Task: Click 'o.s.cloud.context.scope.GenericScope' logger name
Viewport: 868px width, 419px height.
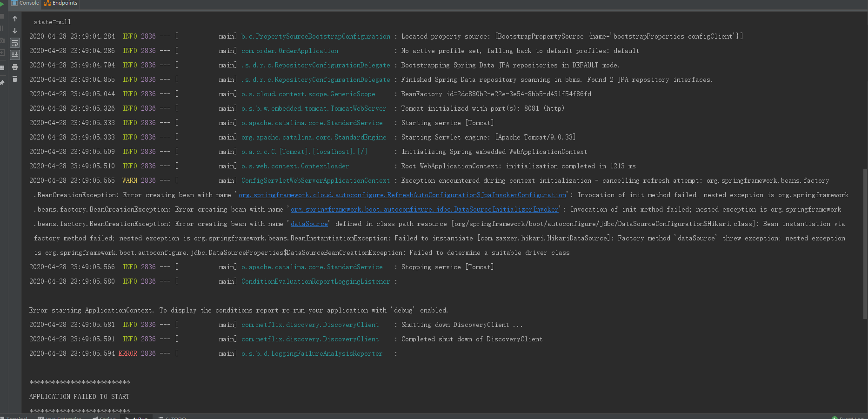Action: [308, 94]
